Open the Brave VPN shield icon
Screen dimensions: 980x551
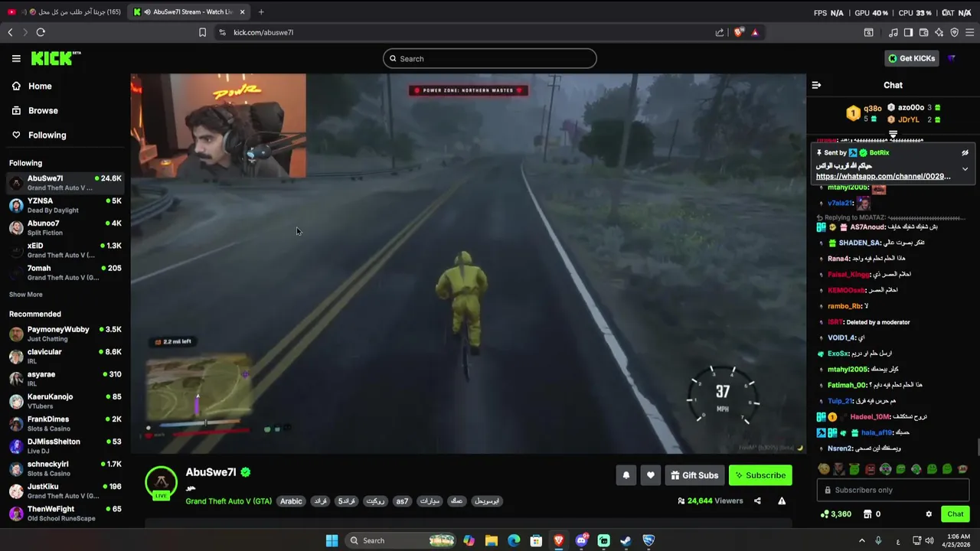pos(954,32)
